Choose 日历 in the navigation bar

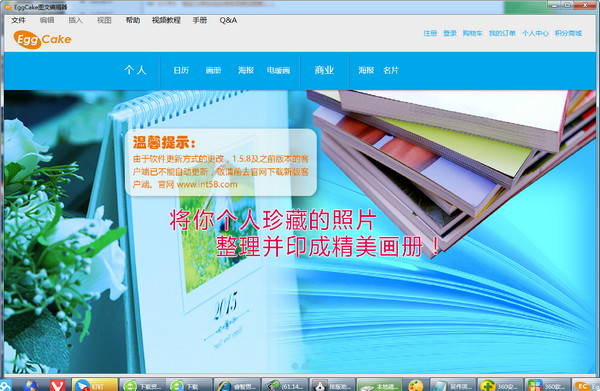click(x=181, y=70)
